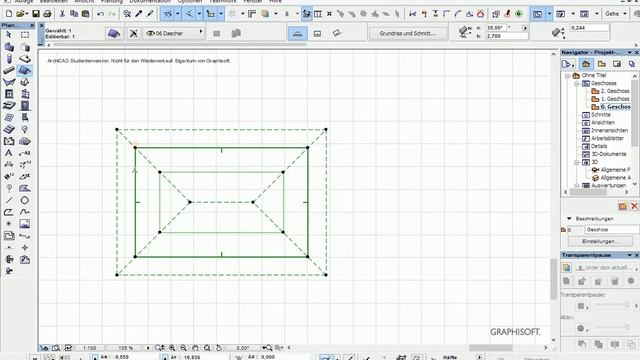Open the scale 1:100 selector
This screenshot has height=360, width=640.
[89, 348]
